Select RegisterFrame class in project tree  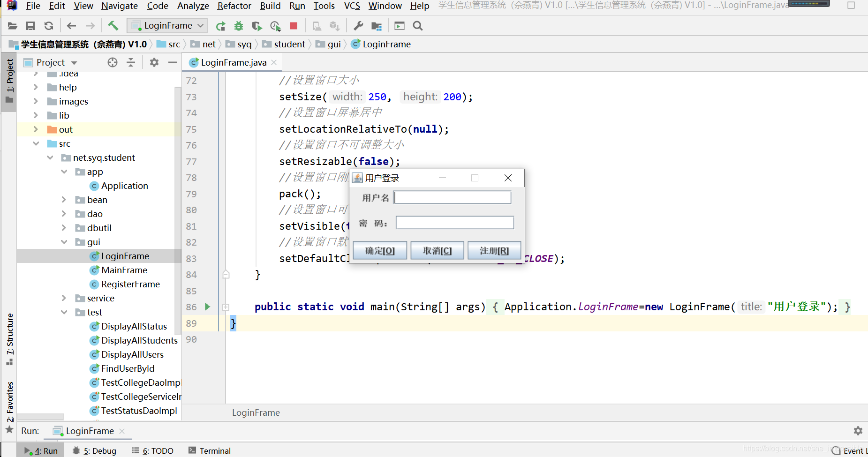130,284
